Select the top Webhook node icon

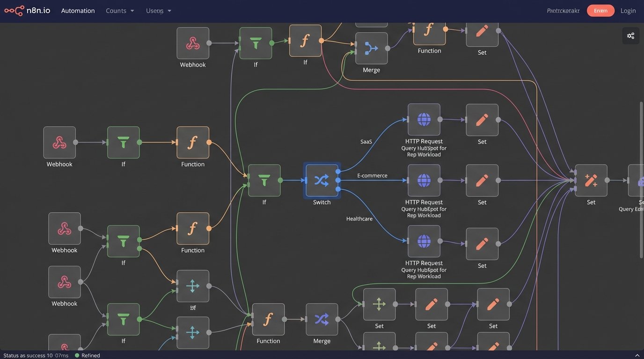pyautogui.click(x=193, y=42)
